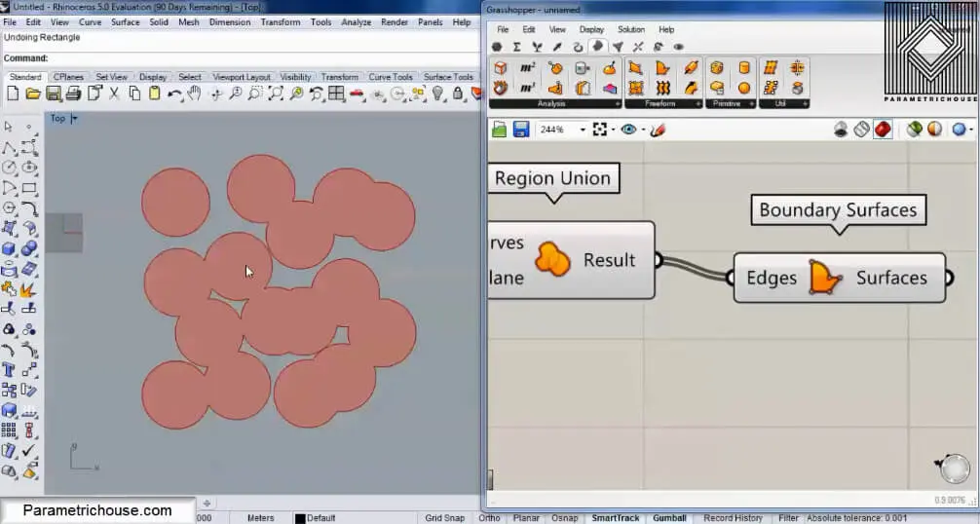Click the Print icon in Rhino toolbar

[73, 94]
